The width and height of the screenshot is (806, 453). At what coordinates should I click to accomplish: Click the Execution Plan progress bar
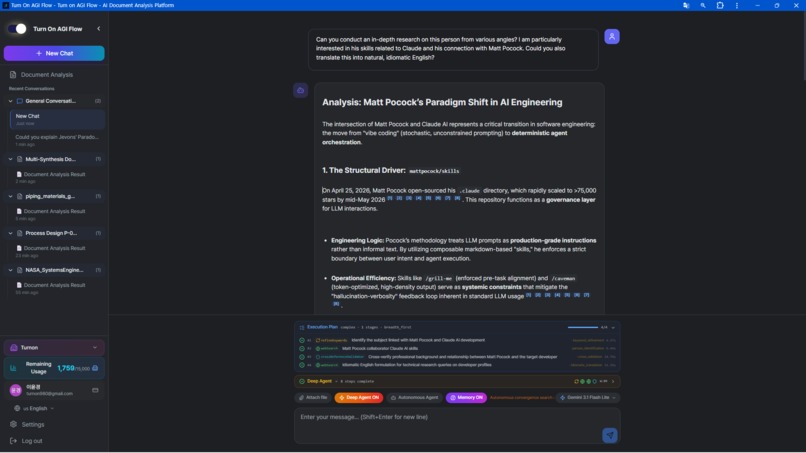(583, 328)
